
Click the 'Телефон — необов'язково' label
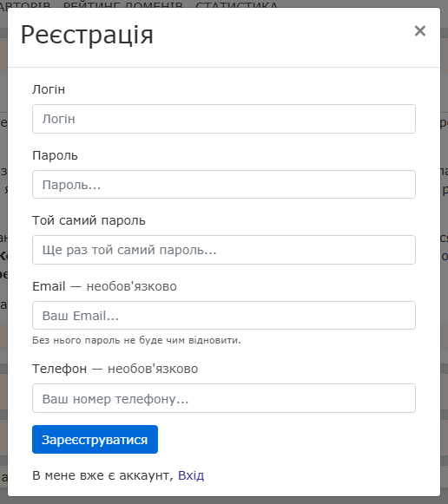[115, 369]
